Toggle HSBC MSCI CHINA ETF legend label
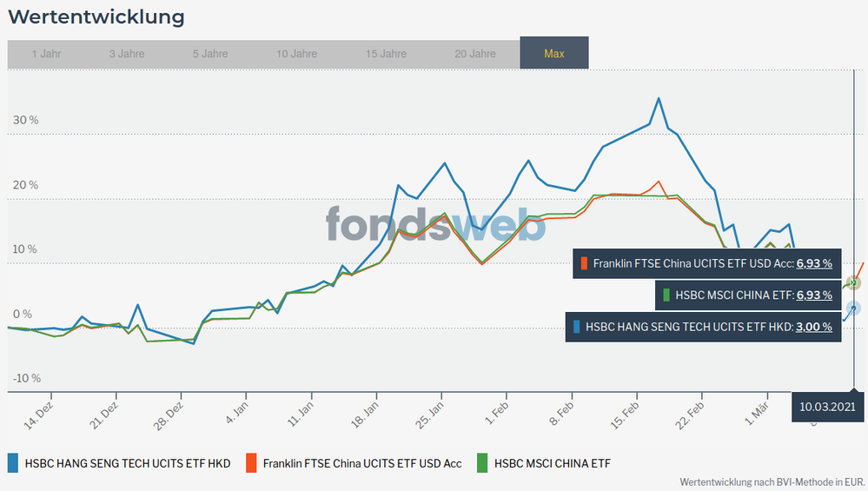This screenshot has width=868, height=491. pos(553,463)
